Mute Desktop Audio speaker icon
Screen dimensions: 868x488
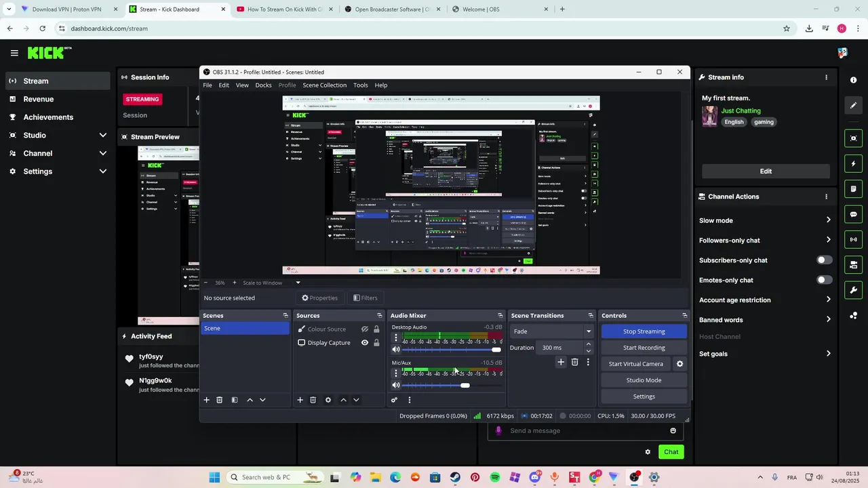click(396, 350)
